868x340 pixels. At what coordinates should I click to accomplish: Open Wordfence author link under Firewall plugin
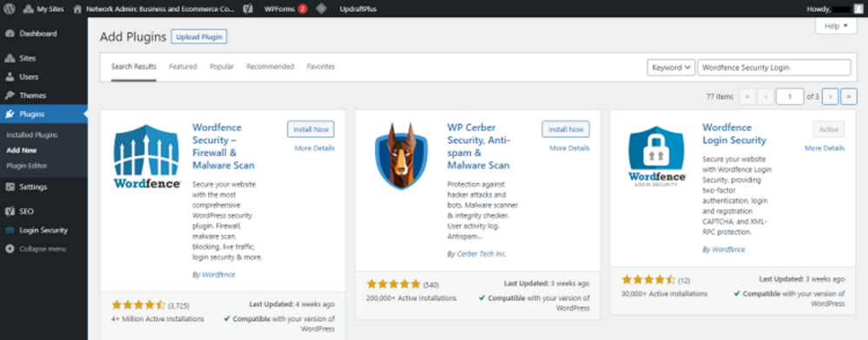[x=218, y=275]
